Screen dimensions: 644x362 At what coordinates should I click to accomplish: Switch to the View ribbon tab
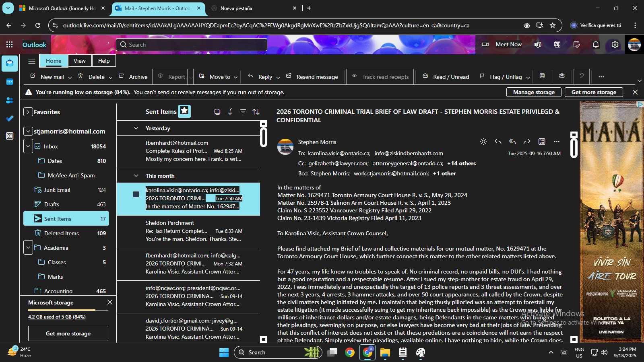click(80, 61)
